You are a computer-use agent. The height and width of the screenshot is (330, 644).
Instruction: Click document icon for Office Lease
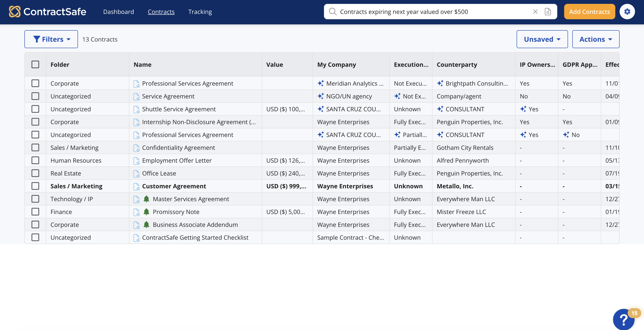(x=136, y=174)
